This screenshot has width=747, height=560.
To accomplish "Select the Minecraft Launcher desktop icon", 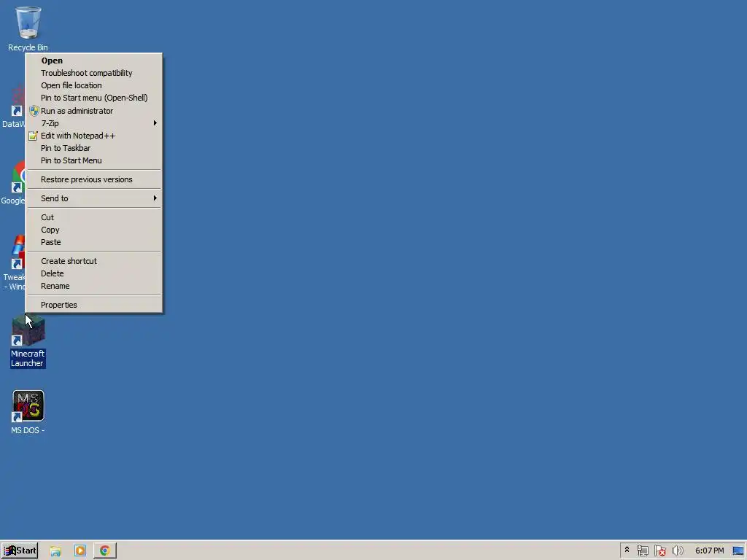I will (x=28, y=341).
